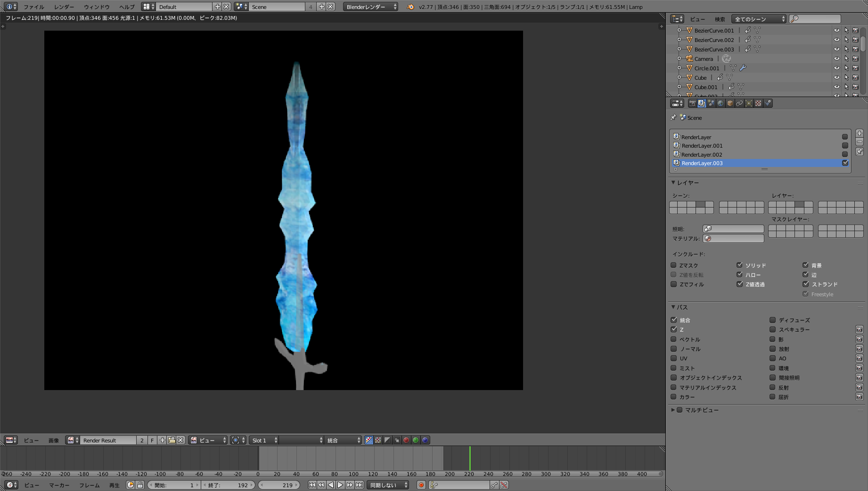This screenshot has height=491, width=868.
Task: Unlink the Render Result image with X icon
Action: (180, 440)
